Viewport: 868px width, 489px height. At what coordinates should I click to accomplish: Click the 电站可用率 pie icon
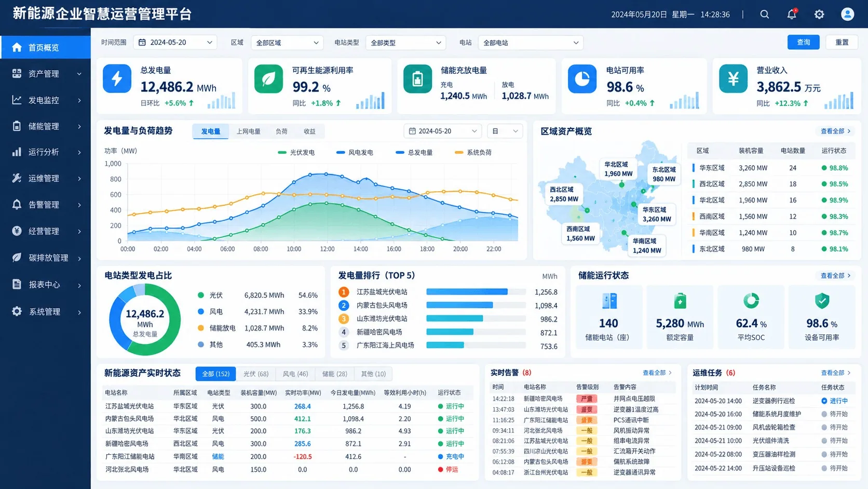click(x=582, y=78)
